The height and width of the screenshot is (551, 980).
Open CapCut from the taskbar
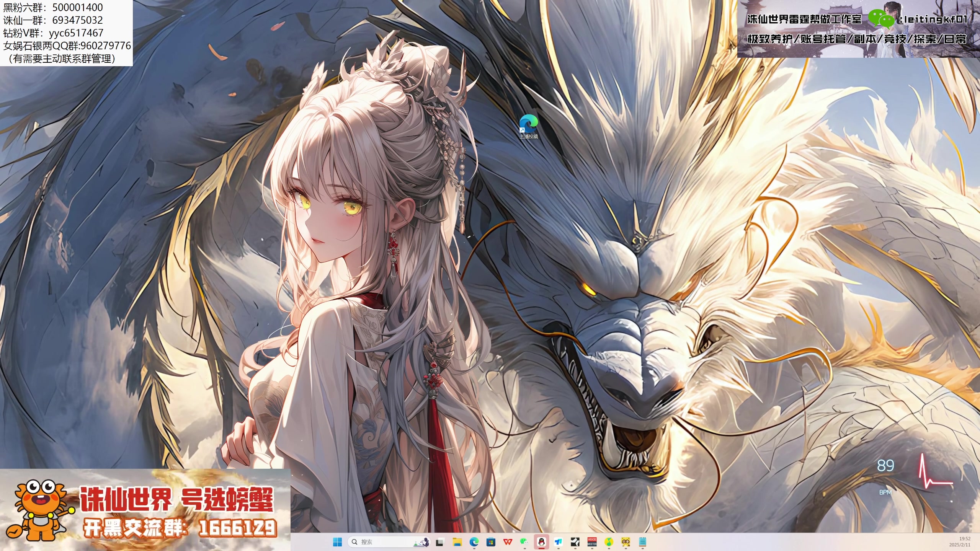click(575, 542)
